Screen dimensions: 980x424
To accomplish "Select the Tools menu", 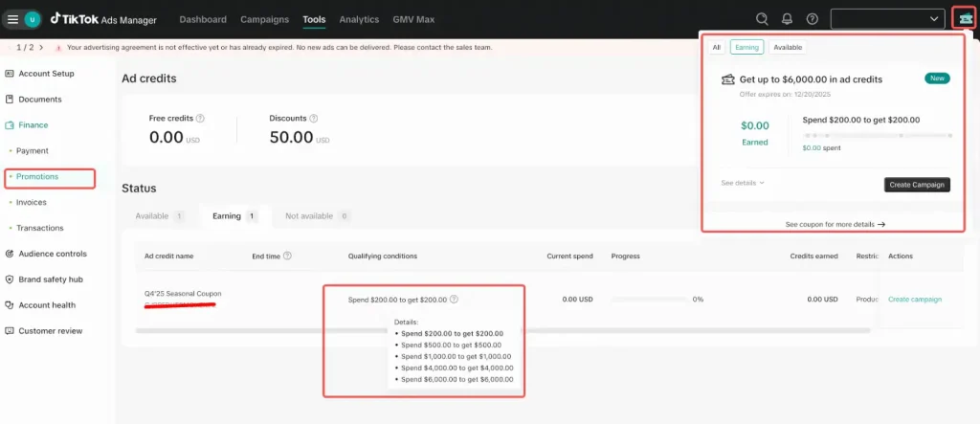I will point(314,19).
